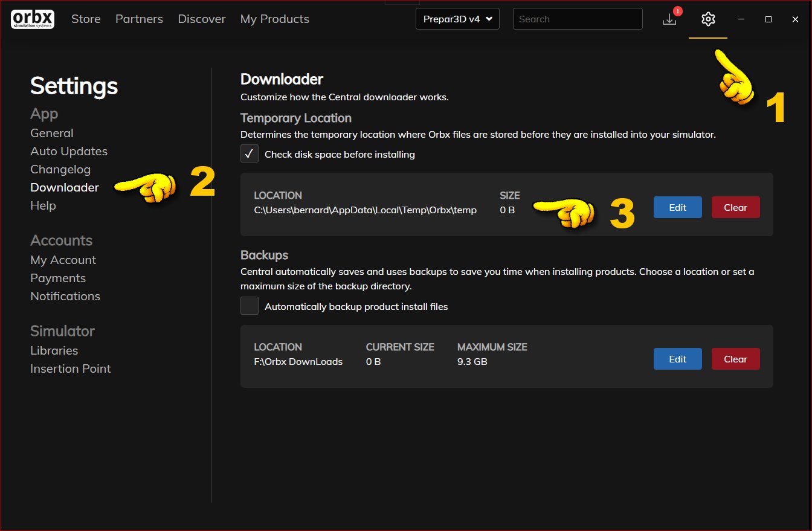This screenshot has width=812, height=531.
Task: Open the Discover menu
Action: tap(202, 19)
